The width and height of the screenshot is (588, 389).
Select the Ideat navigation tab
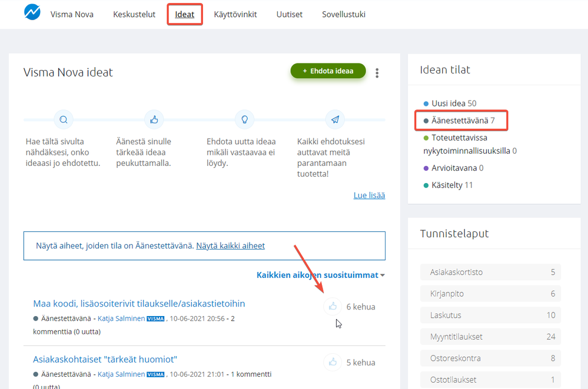point(184,14)
